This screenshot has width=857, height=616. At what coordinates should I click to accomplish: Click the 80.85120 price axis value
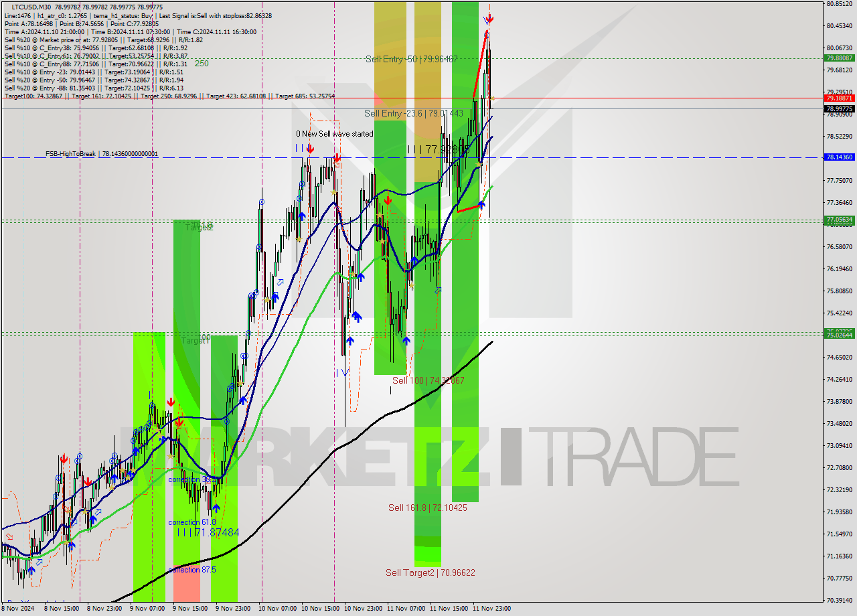[839, 3]
